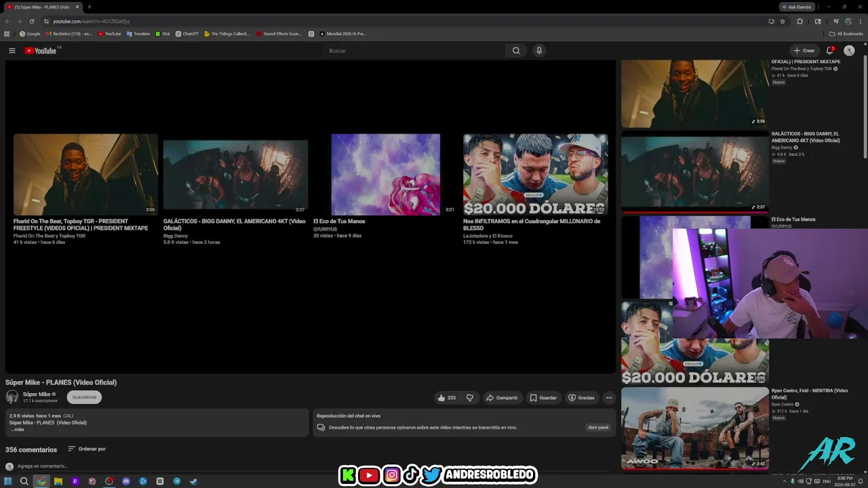This screenshot has width=868, height=488.
Task: Click the Gracias button
Action: point(581,398)
